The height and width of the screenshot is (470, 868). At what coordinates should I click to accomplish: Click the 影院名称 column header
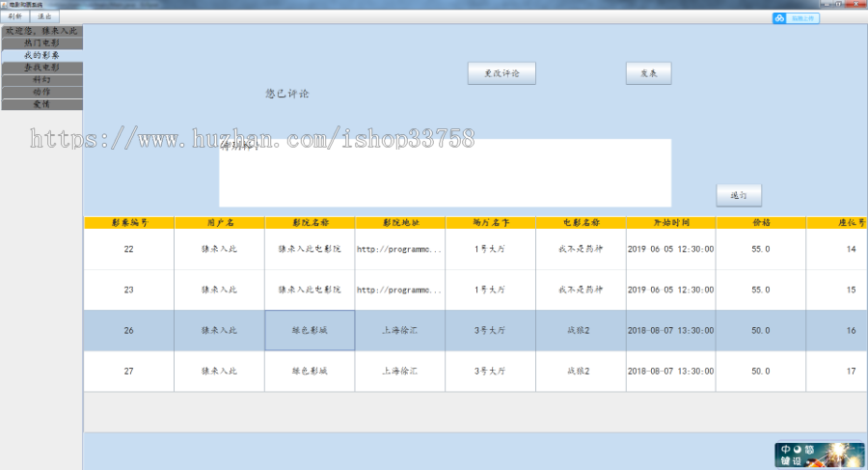click(x=310, y=223)
